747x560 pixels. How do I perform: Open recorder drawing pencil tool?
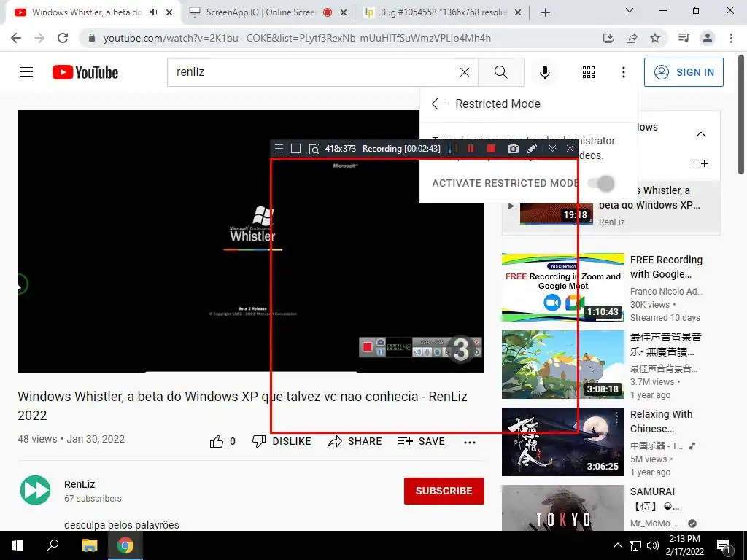532,149
